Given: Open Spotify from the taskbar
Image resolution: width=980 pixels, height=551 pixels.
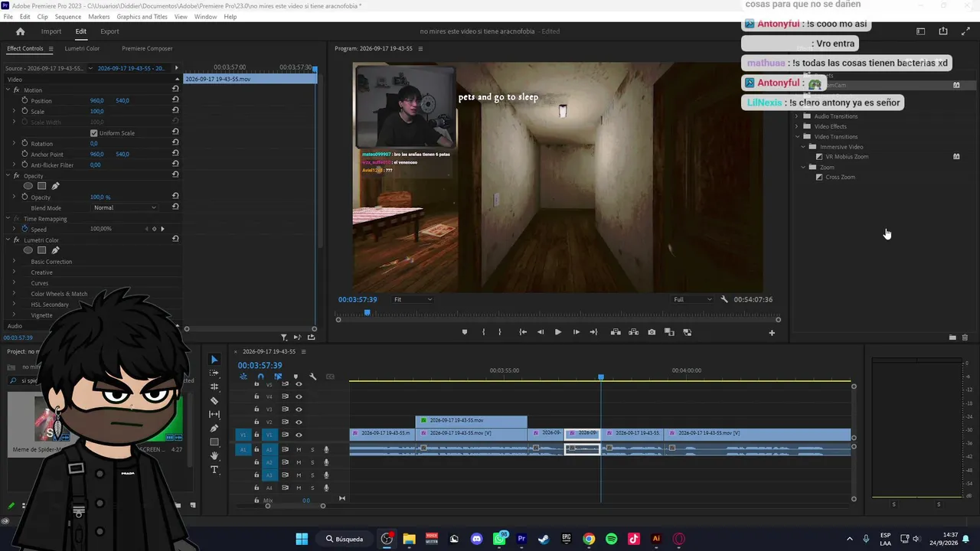Looking at the screenshot, I should click(x=611, y=539).
